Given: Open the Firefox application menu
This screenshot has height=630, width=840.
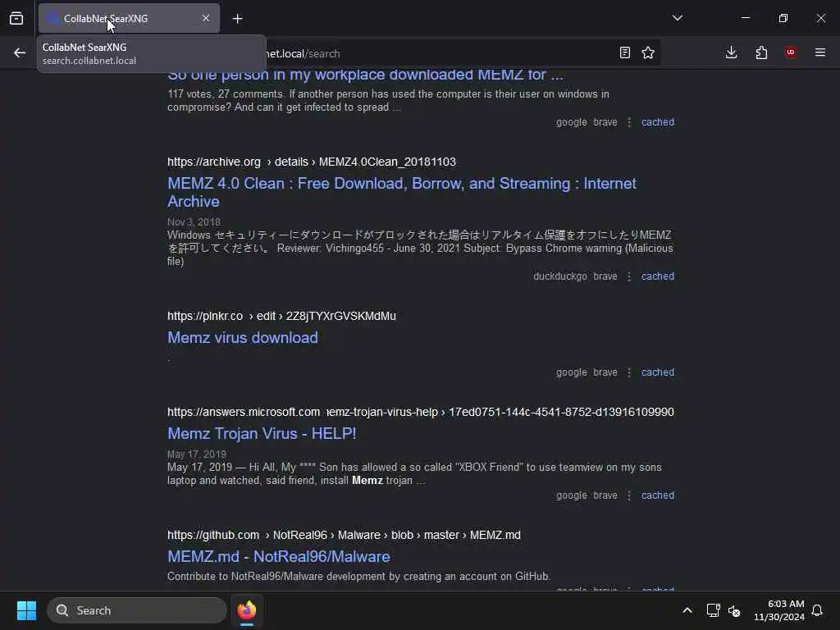Looking at the screenshot, I should click(x=820, y=52).
